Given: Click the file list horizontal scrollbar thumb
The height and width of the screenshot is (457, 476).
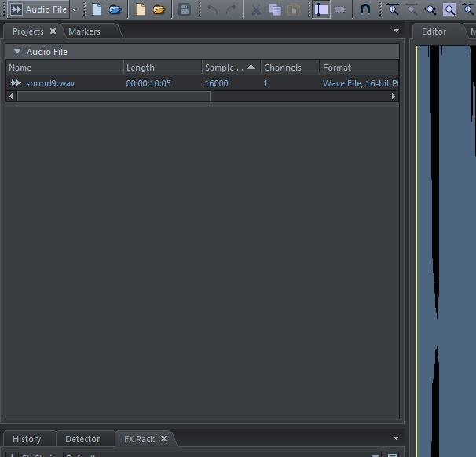Looking at the screenshot, I should coord(113,97).
